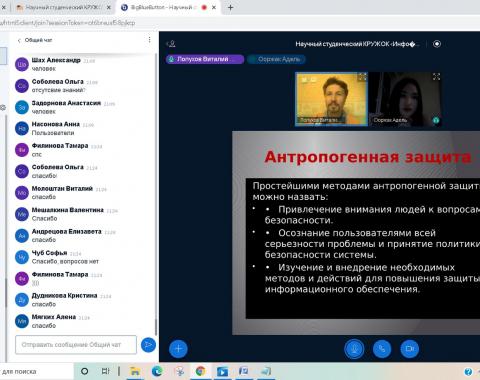Click Задорнова Анастасия's chat avatar
This screenshot has height=380, width=480.
pyautogui.click(x=22, y=107)
